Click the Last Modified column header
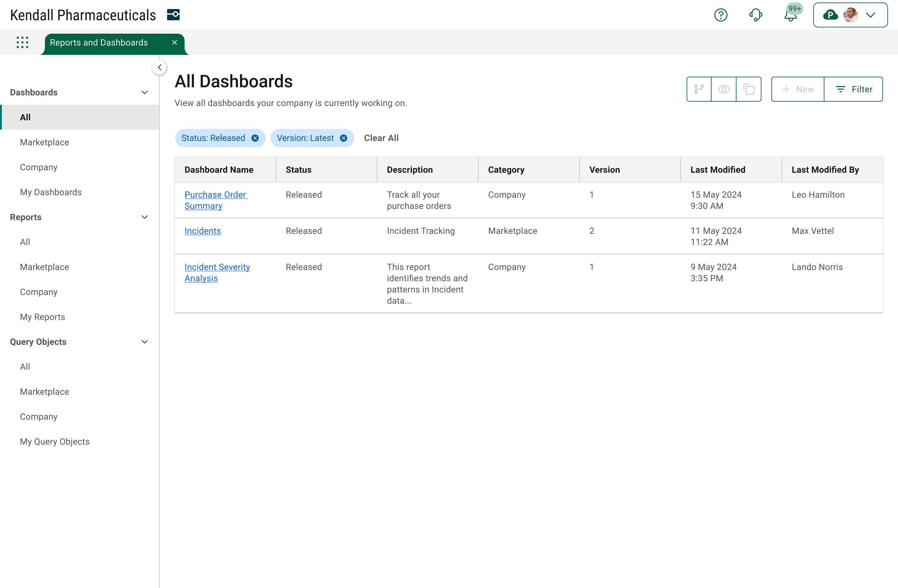898x588 pixels. (x=718, y=170)
